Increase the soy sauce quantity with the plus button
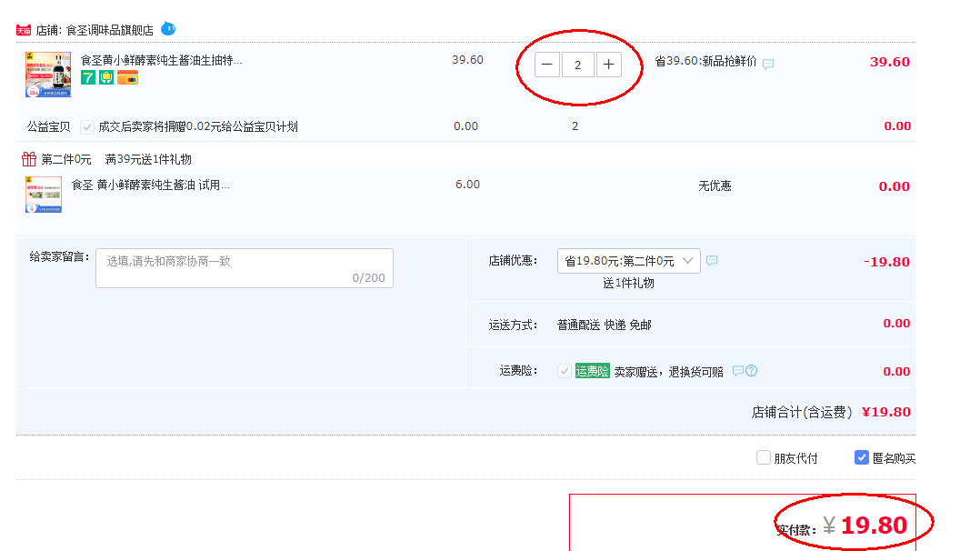980x551 pixels. coord(608,65)
